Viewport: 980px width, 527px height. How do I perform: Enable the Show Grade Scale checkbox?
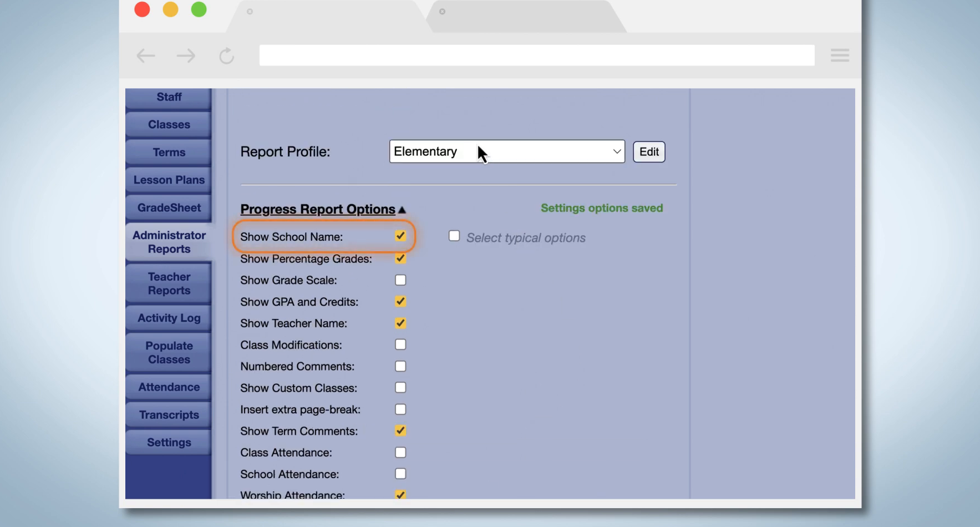(x=400, y=280)
